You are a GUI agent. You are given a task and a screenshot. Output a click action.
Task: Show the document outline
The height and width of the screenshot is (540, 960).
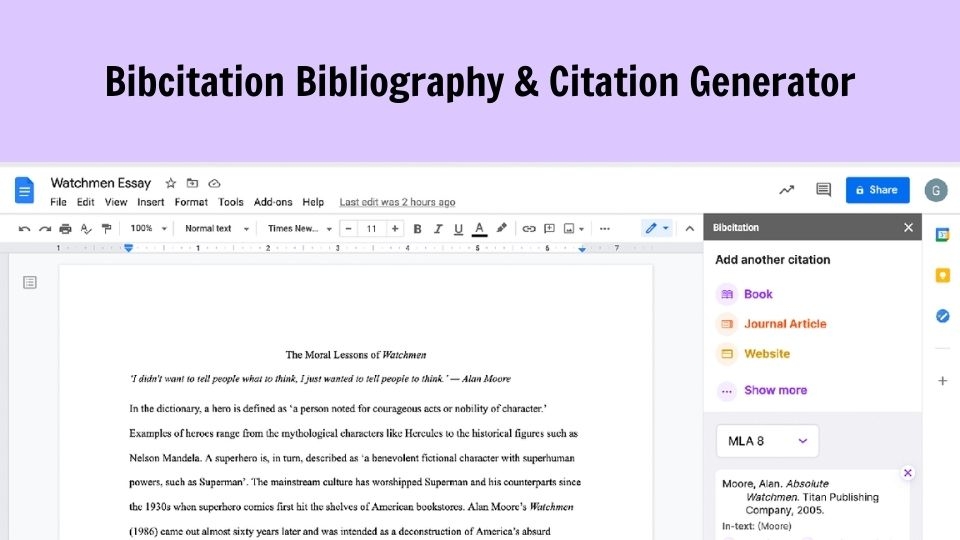tap(29, 282)
